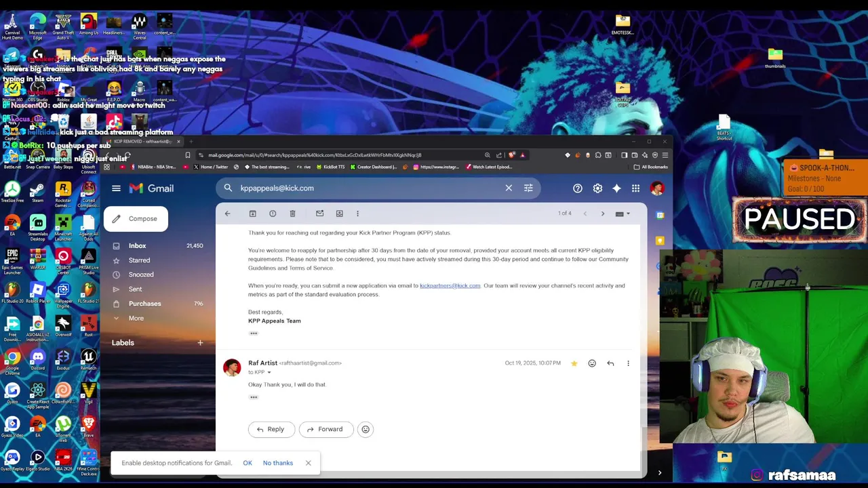This screenshot has height=488, width=868.
Task: Accept desktop notifications with OK
Action: [248, 463]
